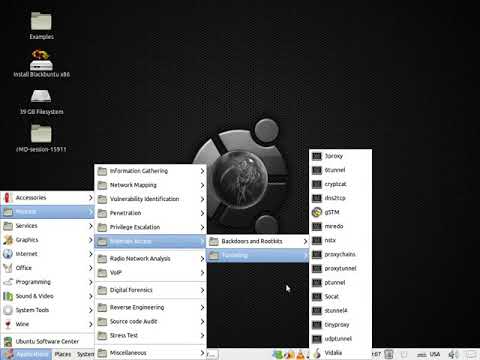Expand the Network Mapping submenu arrow
The image size is (480, 360).
(x=202, y=185)
